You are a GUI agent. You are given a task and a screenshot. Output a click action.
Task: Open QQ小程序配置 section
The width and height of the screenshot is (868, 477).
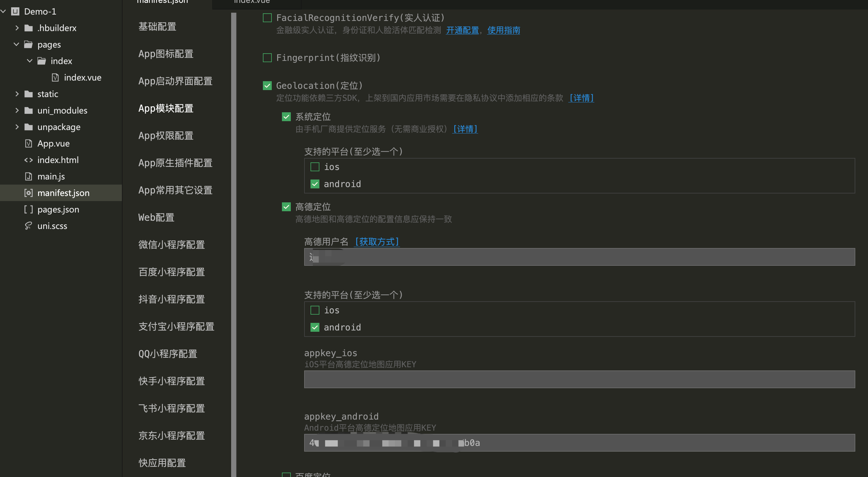(x=168, y=354)
